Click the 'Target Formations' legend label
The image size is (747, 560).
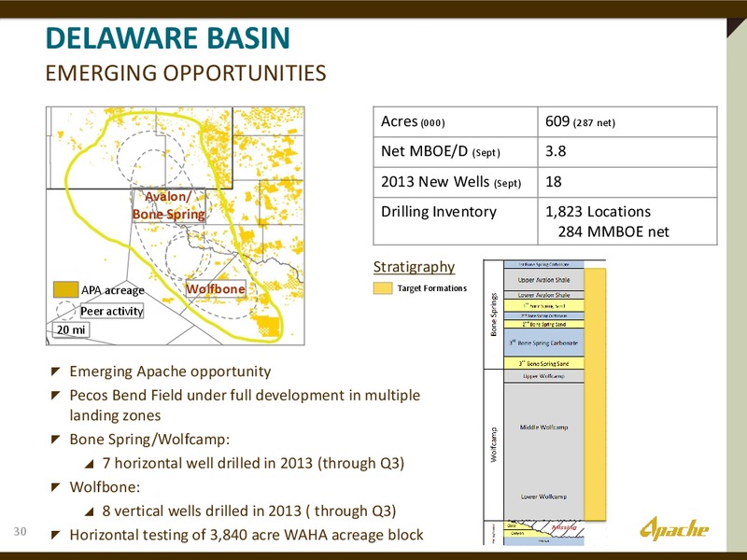coord(432,288)
